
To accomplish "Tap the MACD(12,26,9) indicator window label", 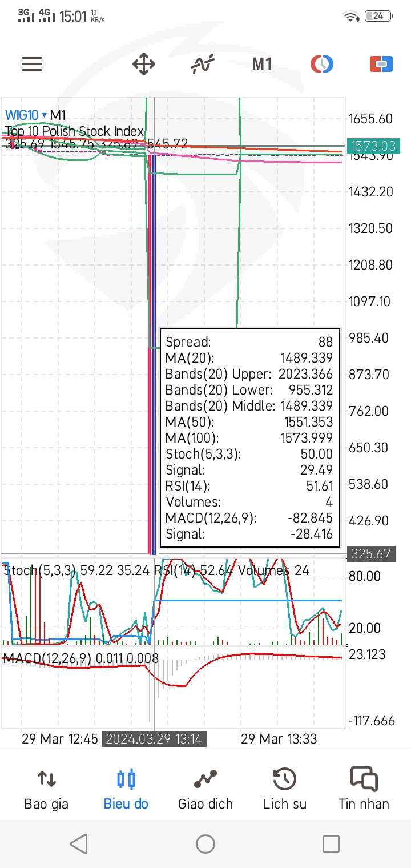I will [47, 658].
